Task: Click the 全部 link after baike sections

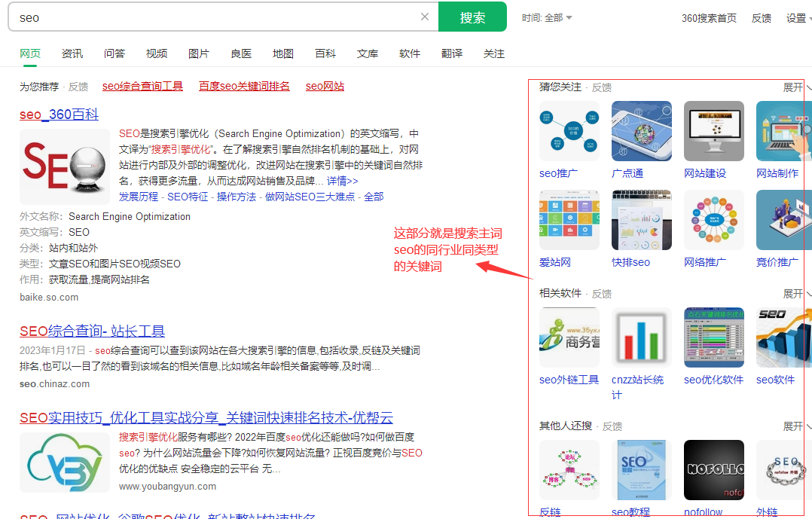Action: point(374,197)
